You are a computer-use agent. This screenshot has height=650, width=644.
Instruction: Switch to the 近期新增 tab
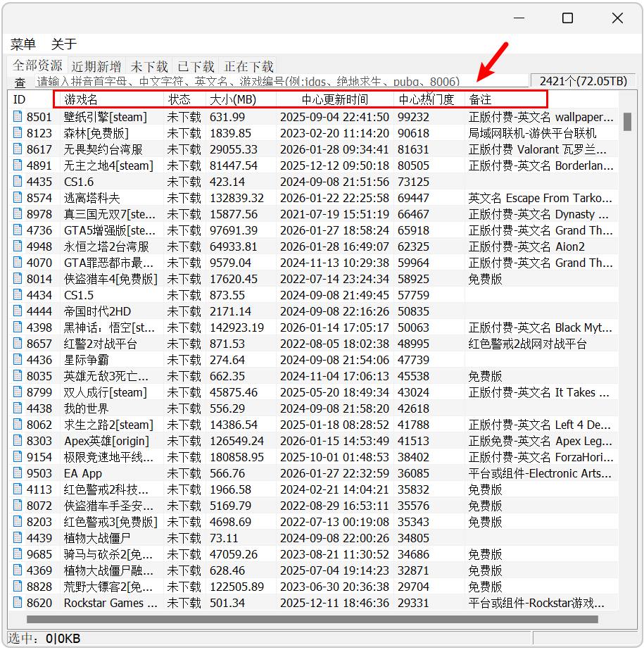coord(96,67)
